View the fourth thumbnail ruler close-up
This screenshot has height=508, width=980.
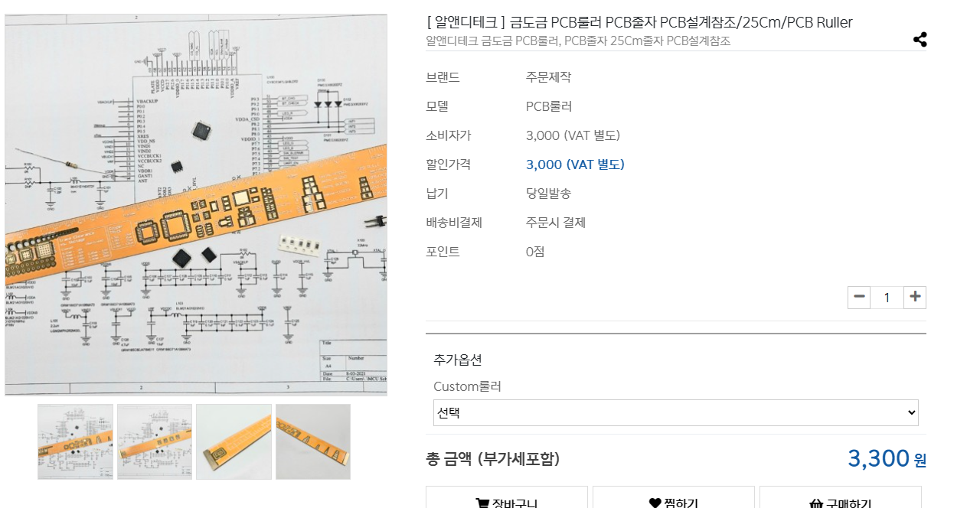tap(313, 442)
